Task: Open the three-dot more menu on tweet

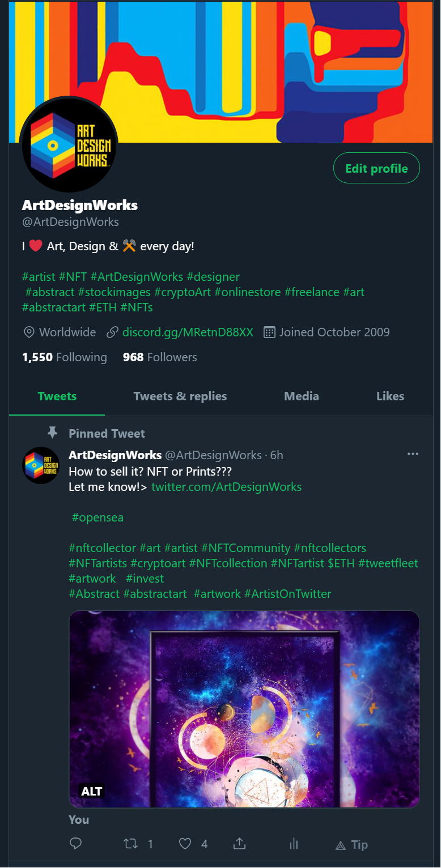Action: click(x=413, y=454)
